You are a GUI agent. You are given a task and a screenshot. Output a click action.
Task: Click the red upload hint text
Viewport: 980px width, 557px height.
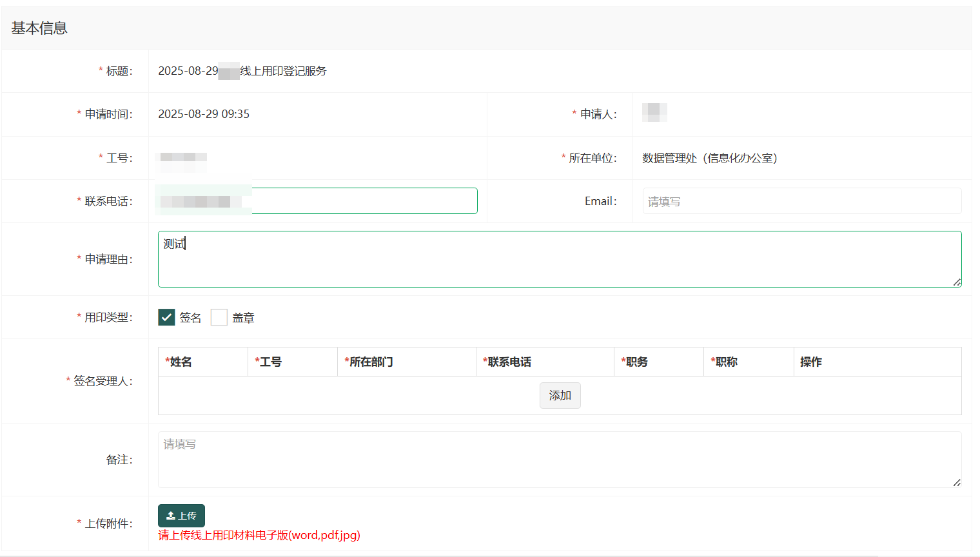click(x=259, y=535)
